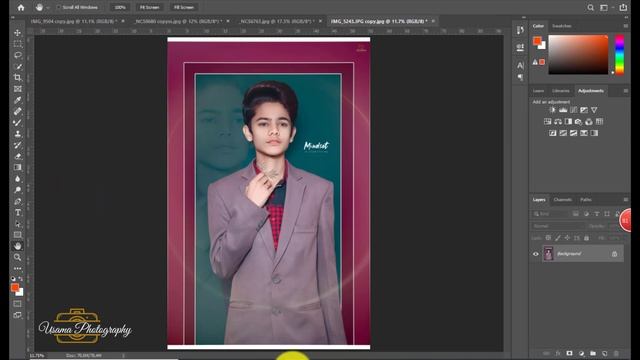This screenshot has width=640, height=360.
Task: Add a Brightness/Contrast adjustment
Action: tap(552, 110)
